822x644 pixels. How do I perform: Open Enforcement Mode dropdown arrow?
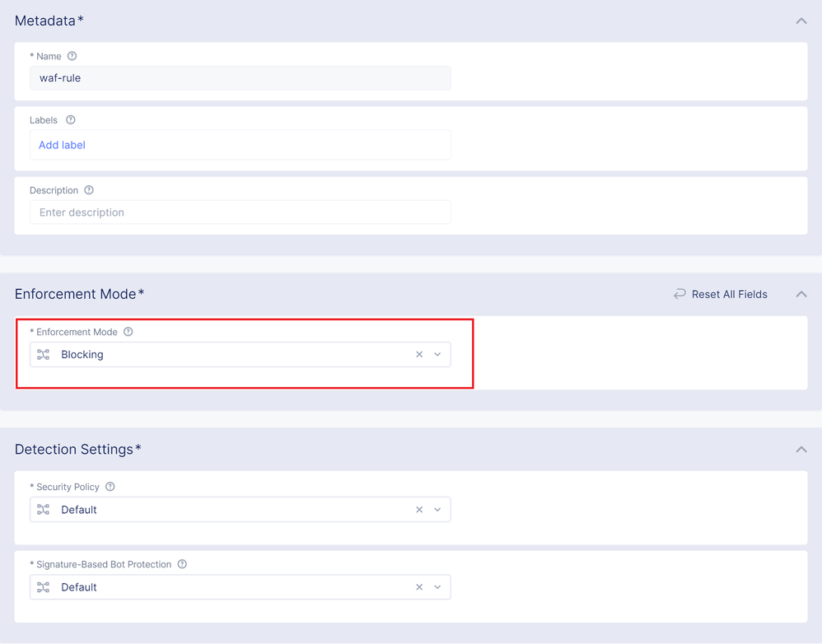click(x=437, y=355)
